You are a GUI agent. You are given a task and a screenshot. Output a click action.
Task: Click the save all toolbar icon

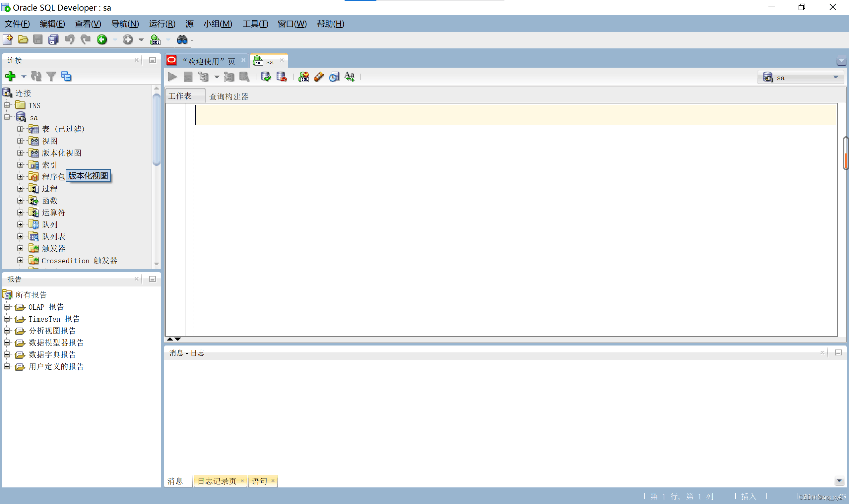pyautogui.click(x=53, y=40)
